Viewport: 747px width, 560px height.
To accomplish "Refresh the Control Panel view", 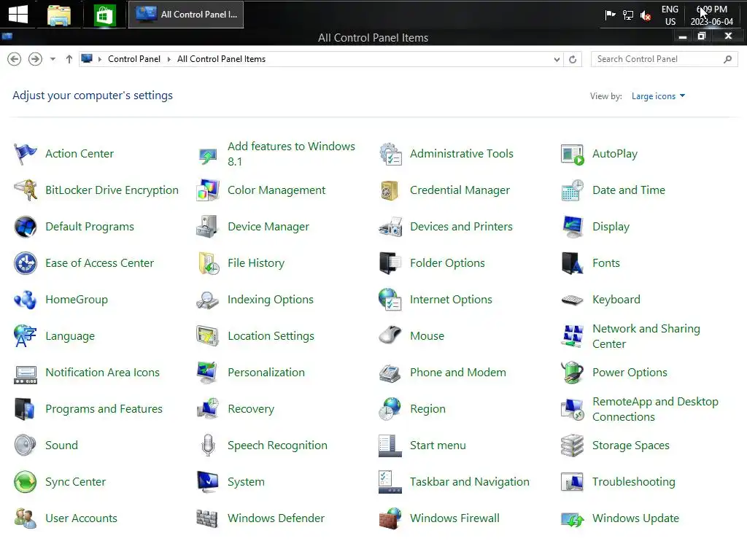I will [573, 60].
